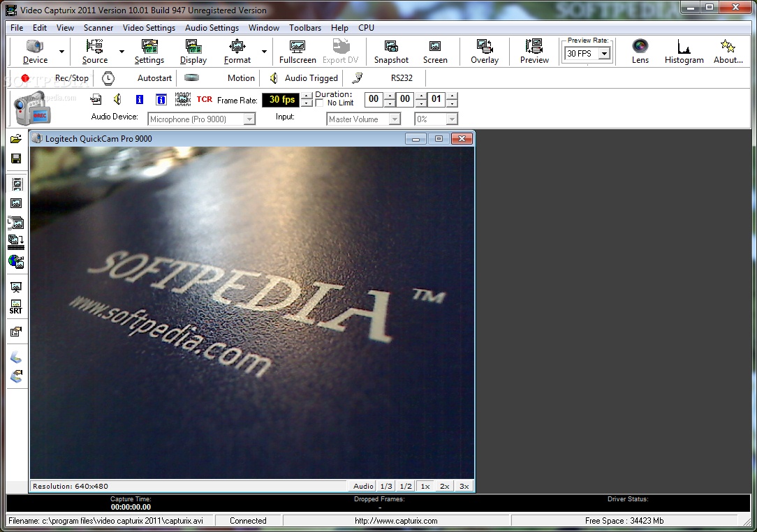Screen dimensions: 757x532
Task: Click the solid blue info icon
Action: (140, 99)
